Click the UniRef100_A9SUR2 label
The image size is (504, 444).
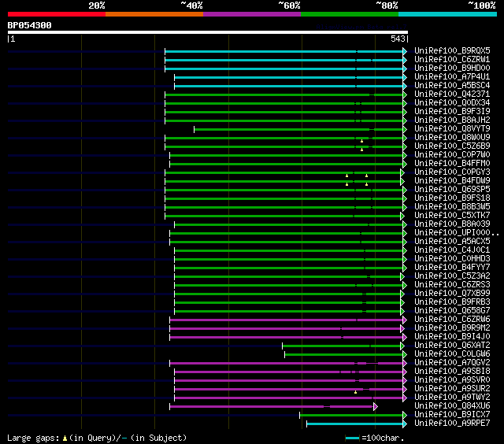point(452,389)
